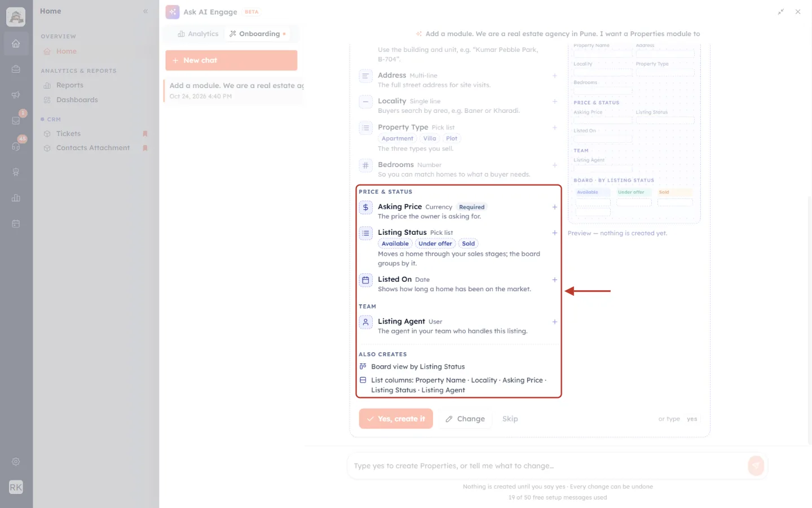Open the settings gear in the left rail

coord(16,462)
